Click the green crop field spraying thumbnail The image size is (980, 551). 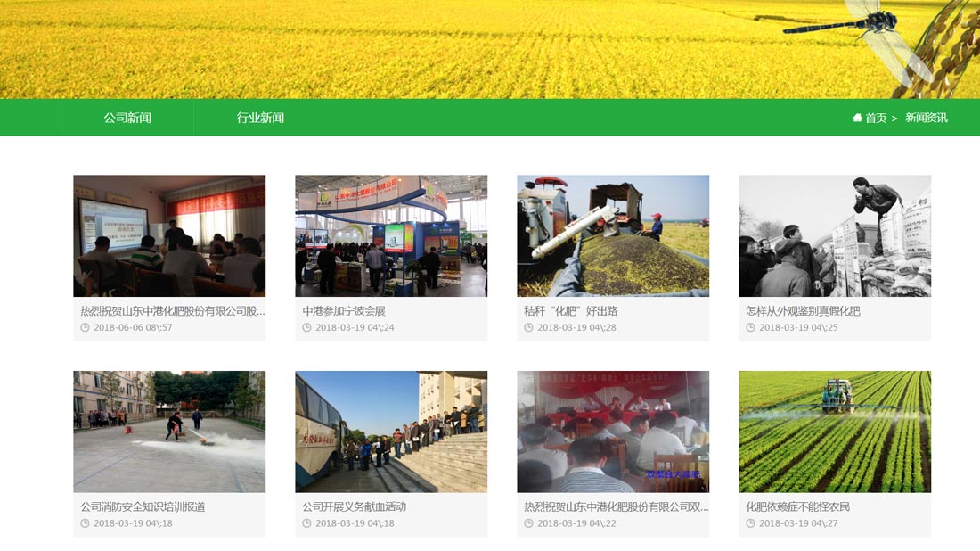(x=835, y=432)
